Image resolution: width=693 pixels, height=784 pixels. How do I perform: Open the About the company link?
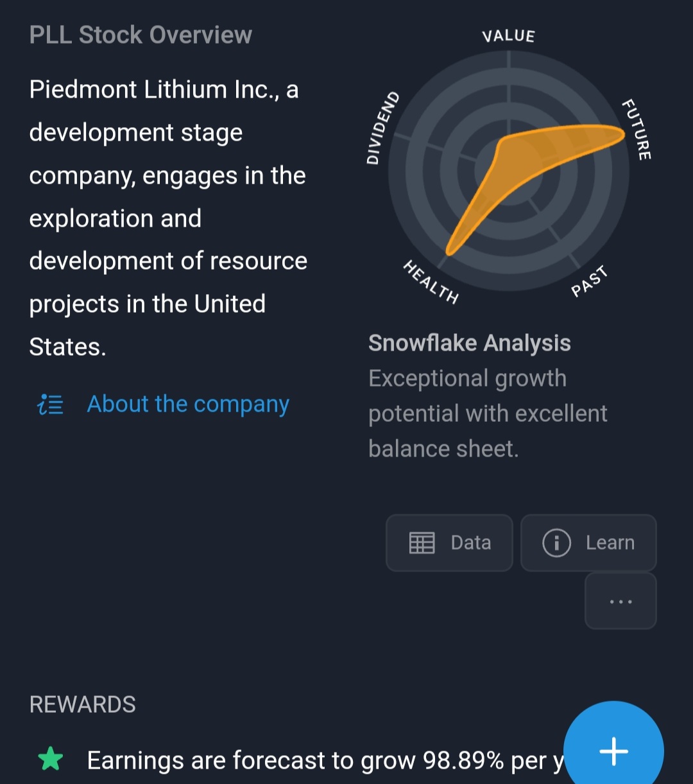tap(188, 405)
